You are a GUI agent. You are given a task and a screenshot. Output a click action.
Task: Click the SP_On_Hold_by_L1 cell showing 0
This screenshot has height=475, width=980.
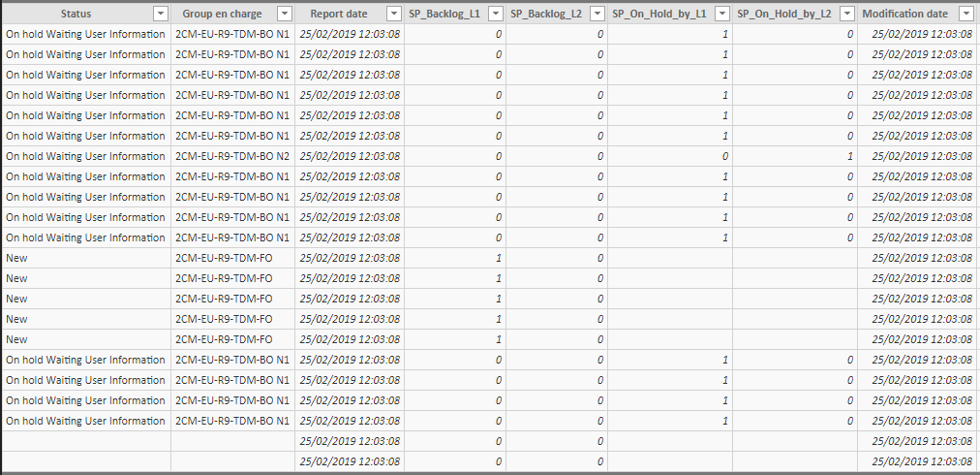670,156
